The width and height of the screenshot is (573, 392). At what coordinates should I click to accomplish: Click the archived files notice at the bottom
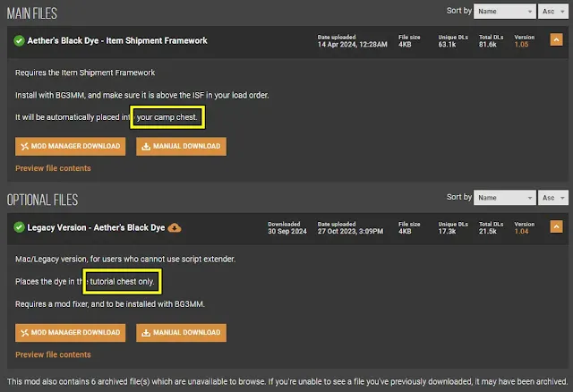[286, 381]
